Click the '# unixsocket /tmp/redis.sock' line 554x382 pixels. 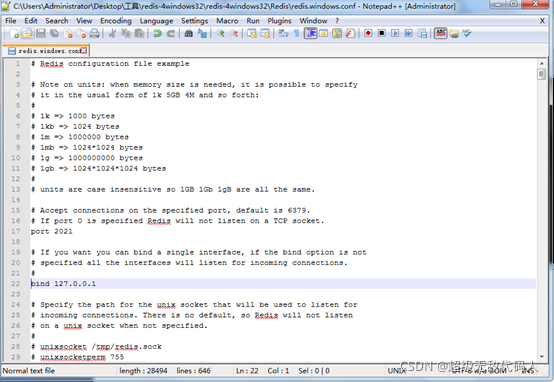pyautogui.click(x=96, y=347)
